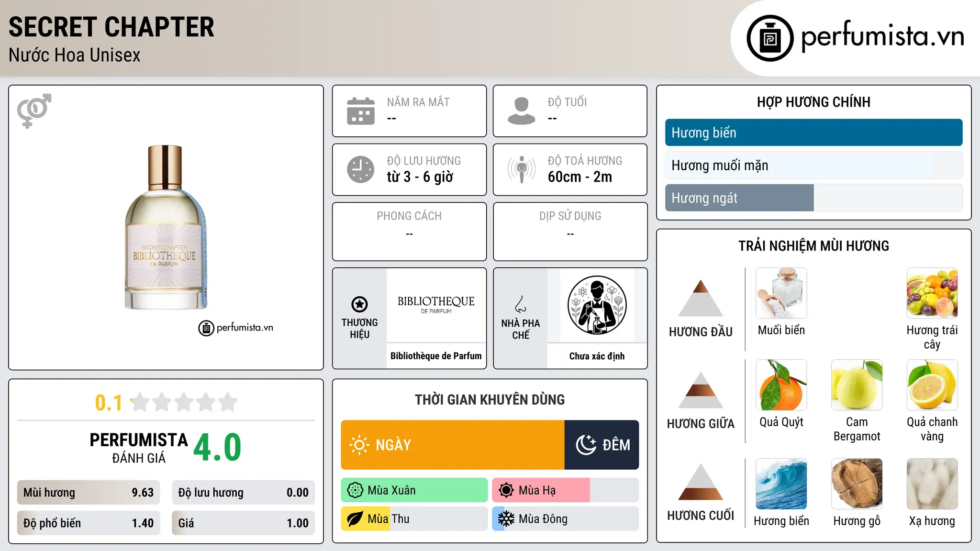Select the Quả Quýt note image
The image size is (980, 551).
tap(781, 385)
